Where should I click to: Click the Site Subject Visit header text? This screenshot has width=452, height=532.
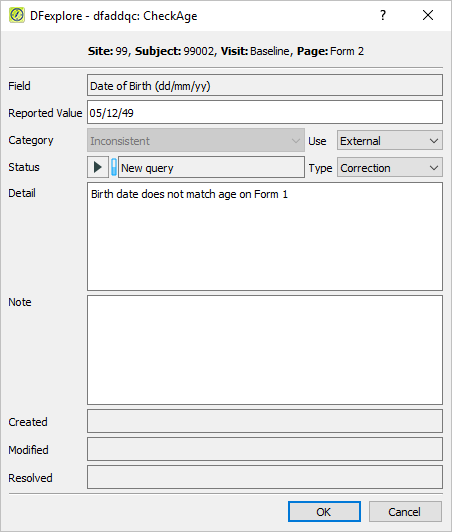pyautogui.click(x=226, y=51)
